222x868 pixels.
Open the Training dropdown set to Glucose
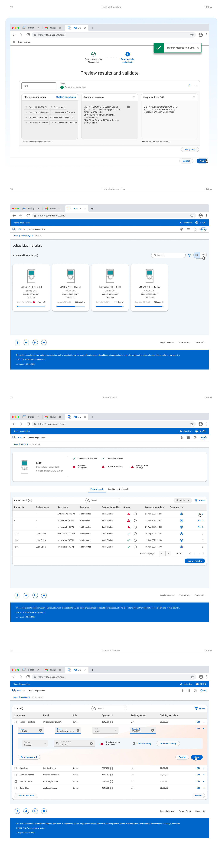click(x=35, y=743)
